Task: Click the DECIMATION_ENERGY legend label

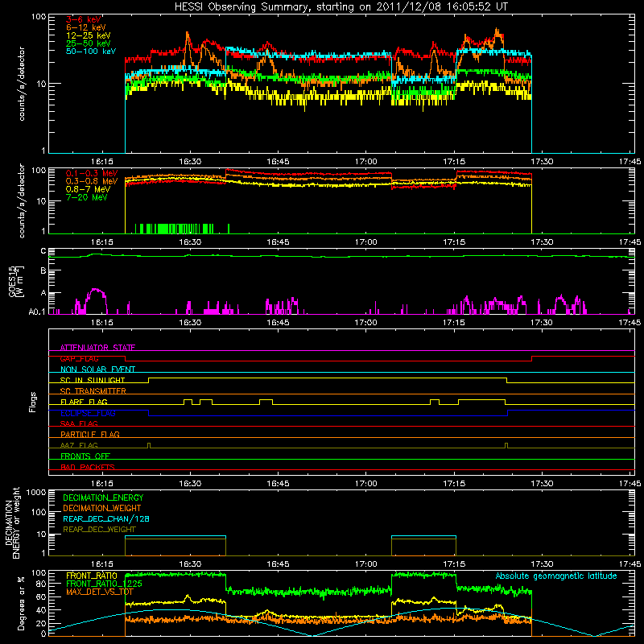Action: point(103,497)
